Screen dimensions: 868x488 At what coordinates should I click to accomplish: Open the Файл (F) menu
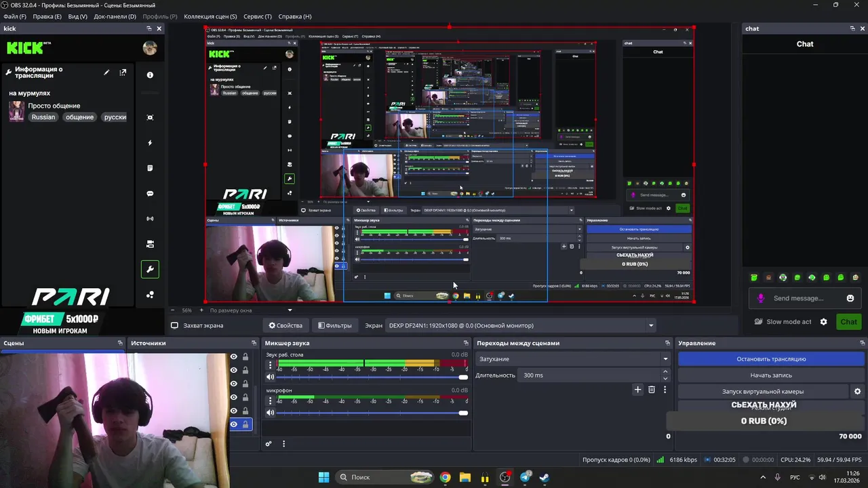pos(15,16)
